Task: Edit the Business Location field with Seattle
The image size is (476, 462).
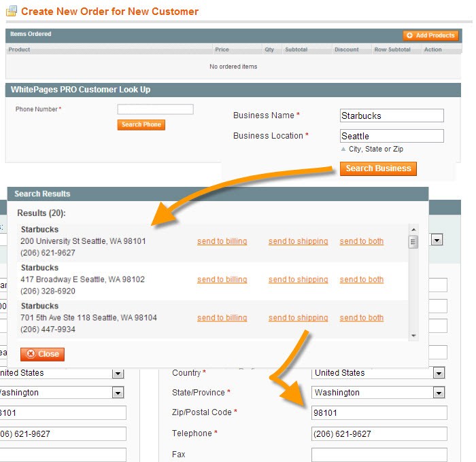Action: click(392, 136)
